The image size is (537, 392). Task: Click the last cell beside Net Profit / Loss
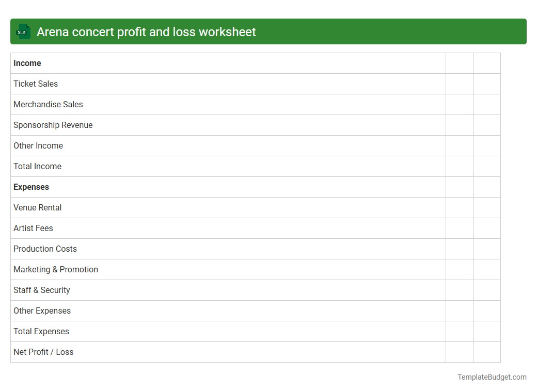coord(486,352)
